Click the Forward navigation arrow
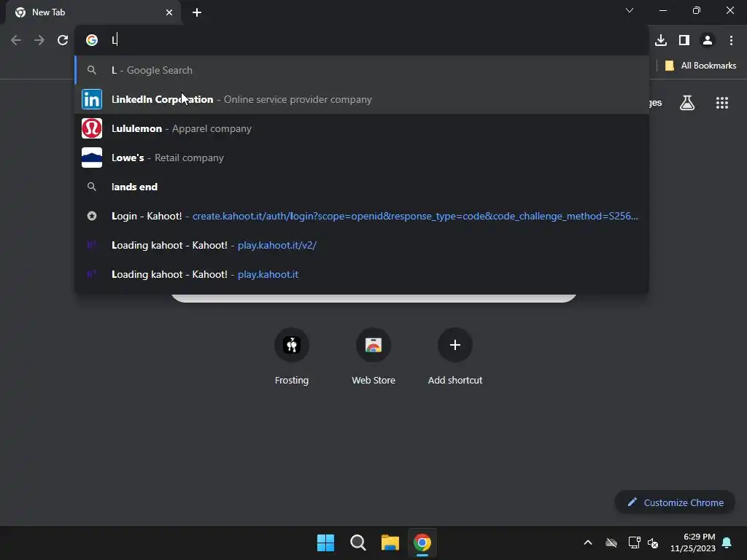 [39, 40]
